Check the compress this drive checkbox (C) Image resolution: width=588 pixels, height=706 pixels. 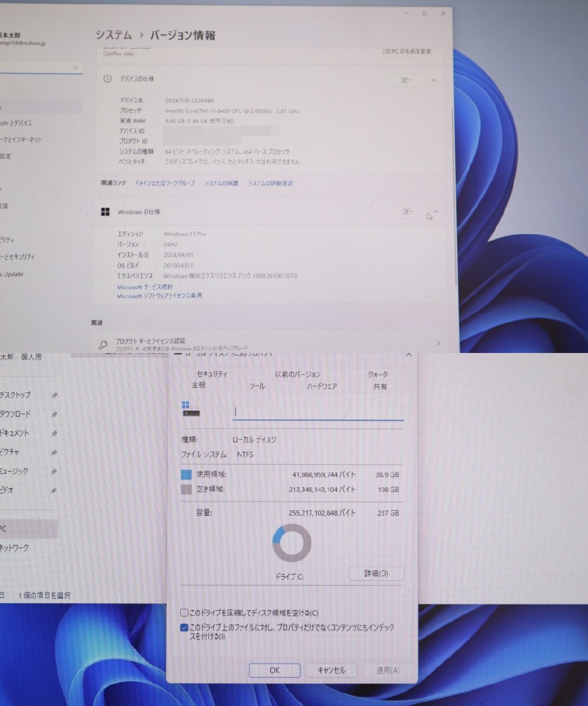185,613
